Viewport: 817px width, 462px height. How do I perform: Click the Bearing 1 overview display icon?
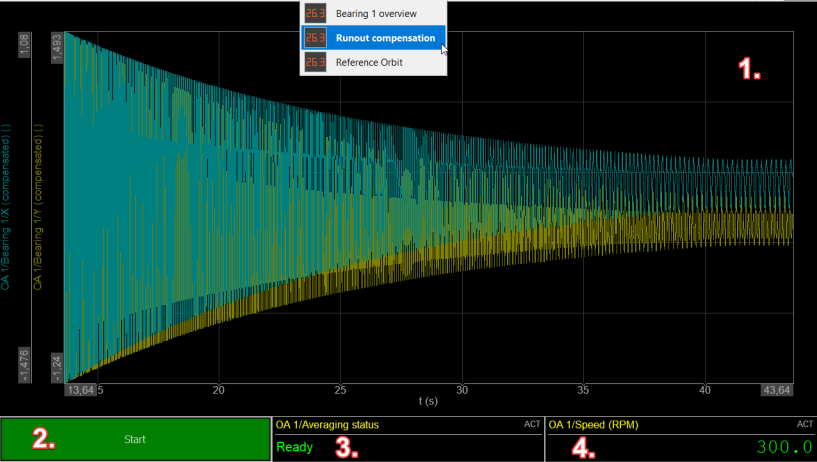(x=315, y=14)
